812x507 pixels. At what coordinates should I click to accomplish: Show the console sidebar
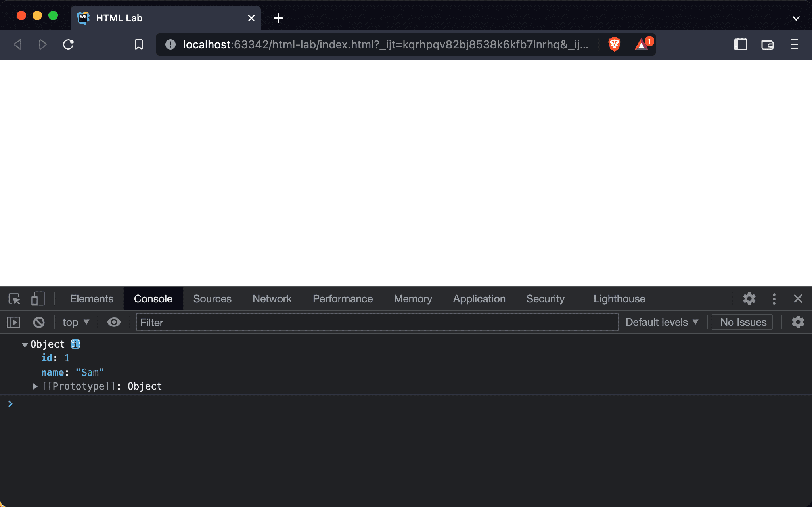pyautogui.click(x=13, y=322)
